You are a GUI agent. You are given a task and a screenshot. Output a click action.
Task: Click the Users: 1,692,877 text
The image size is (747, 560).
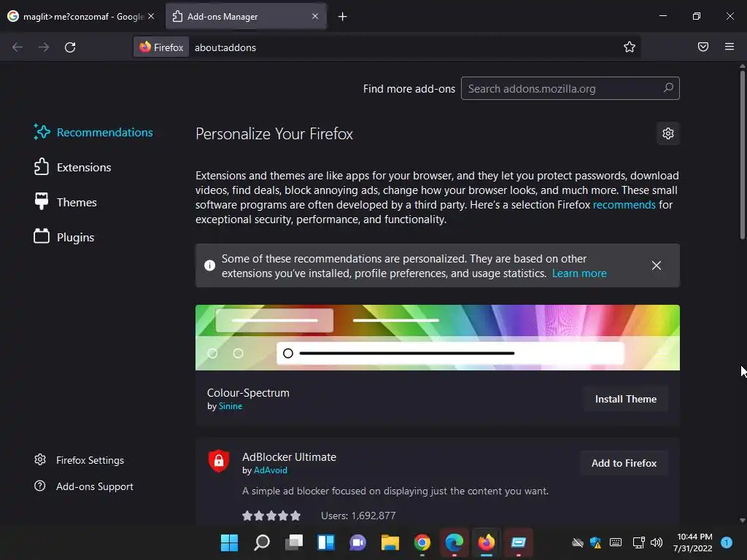pyautogui.click(x=358, y=516)
